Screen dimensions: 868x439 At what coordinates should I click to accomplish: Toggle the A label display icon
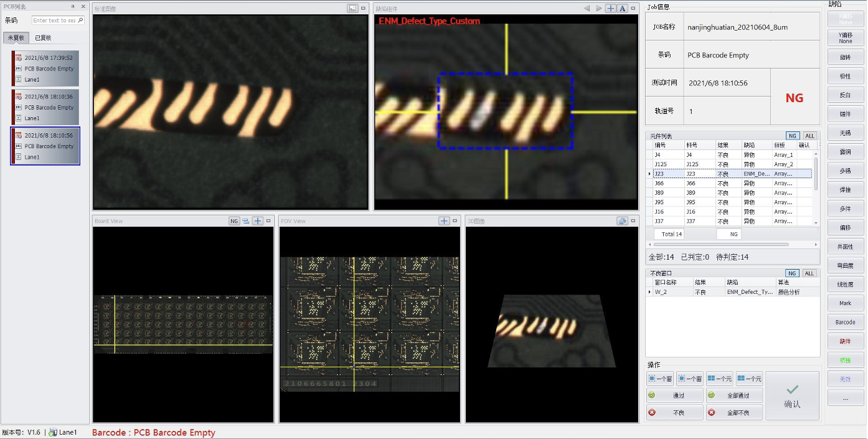622,9
